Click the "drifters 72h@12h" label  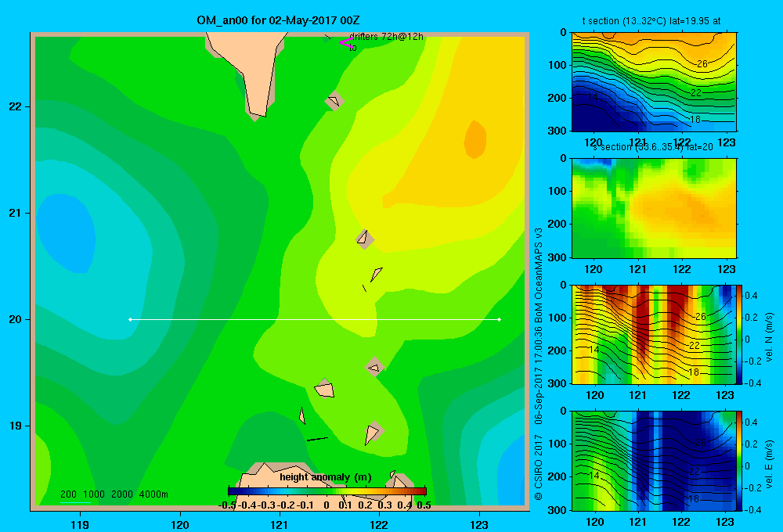386,37
